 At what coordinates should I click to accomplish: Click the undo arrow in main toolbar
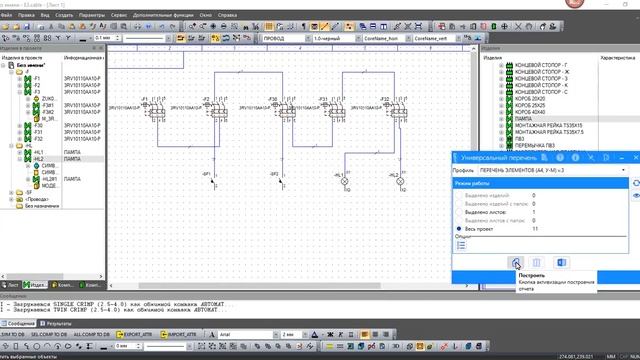(162, 27)
